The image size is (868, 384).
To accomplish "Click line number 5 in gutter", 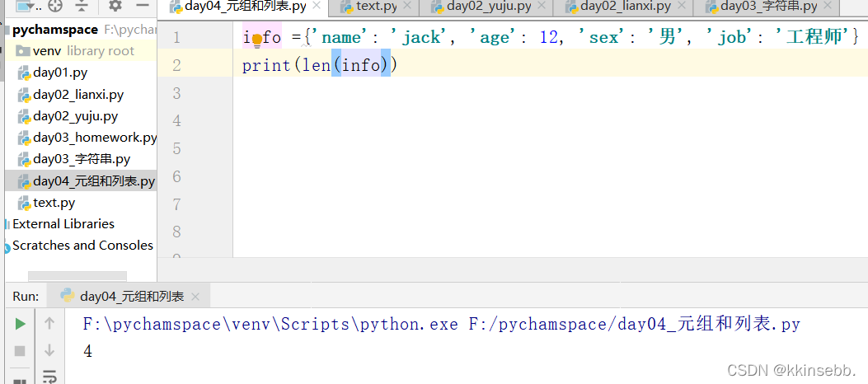I will [x=176, y=148].
